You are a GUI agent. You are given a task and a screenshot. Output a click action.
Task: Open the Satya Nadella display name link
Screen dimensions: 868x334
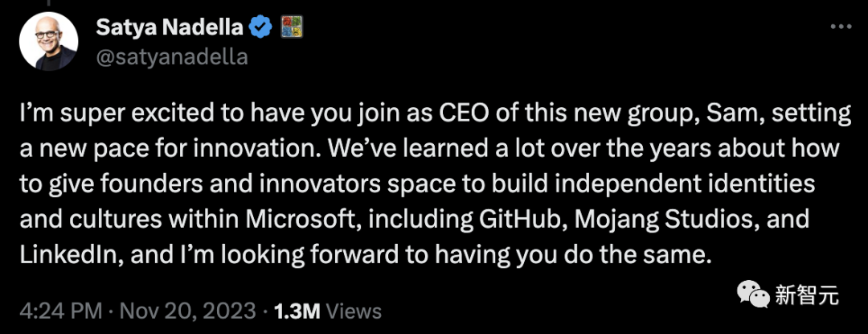170,27
